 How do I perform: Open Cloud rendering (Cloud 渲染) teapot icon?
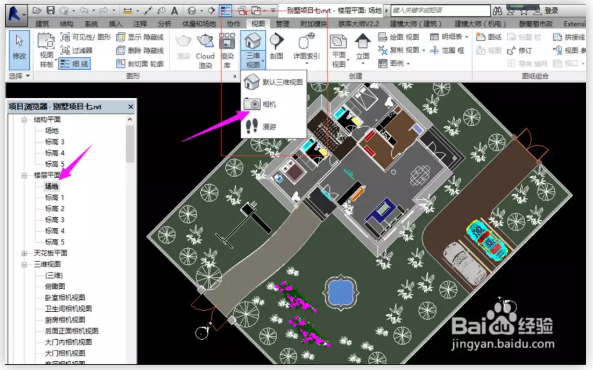click(x=205, y=51)
